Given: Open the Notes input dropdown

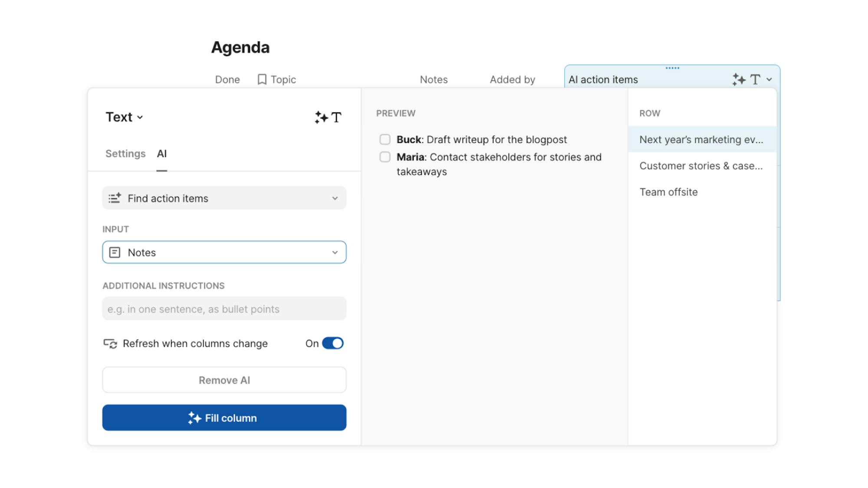Looking at the screenshot, I should [x=335, y=252].
